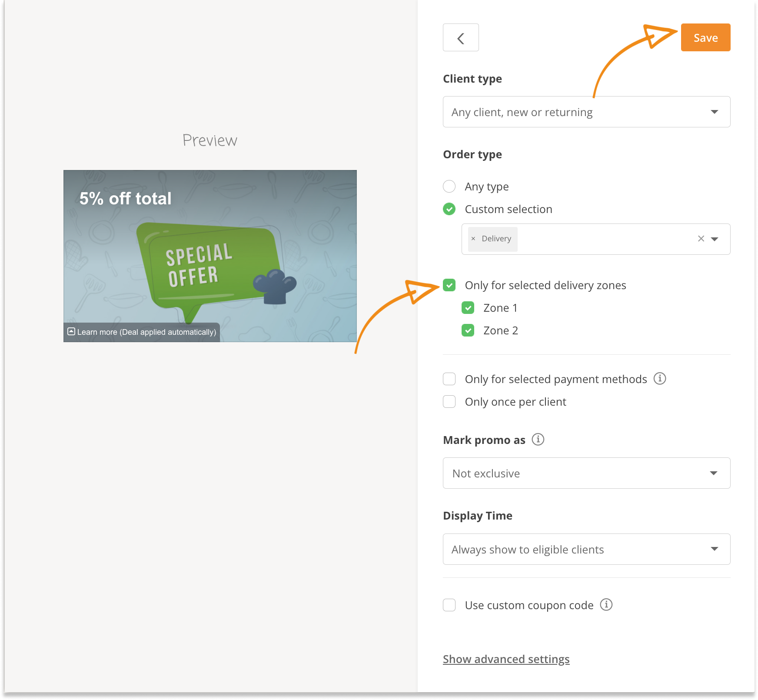Click the back arrow button
Image resolution: width=758 pixels, height=700 pixels.
click(x=461, y=38)
